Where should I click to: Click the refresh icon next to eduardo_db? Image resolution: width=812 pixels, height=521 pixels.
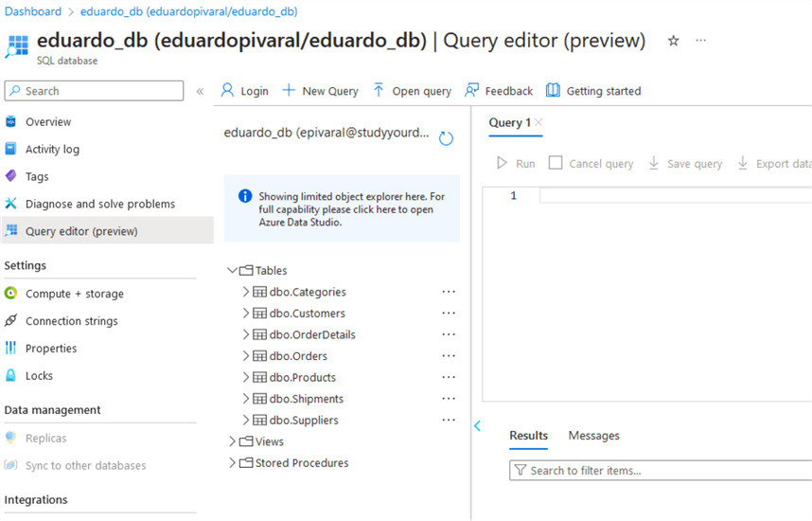tap(446, 138)
